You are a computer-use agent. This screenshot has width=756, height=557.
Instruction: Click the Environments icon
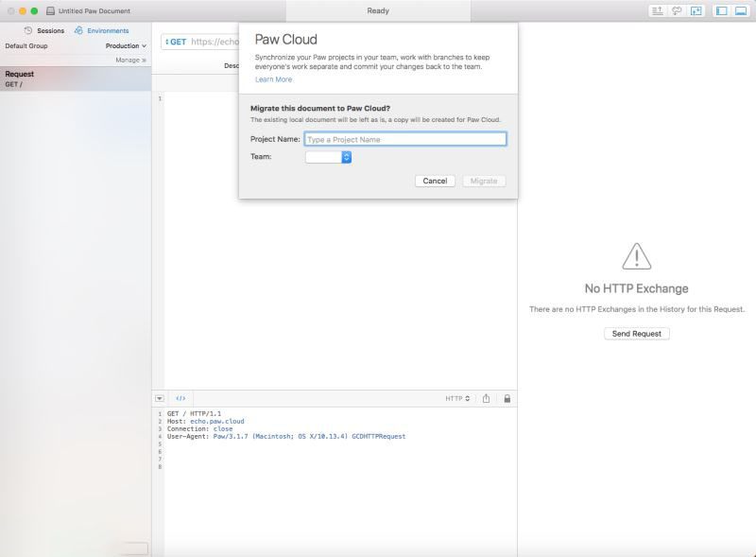point(78,30)
